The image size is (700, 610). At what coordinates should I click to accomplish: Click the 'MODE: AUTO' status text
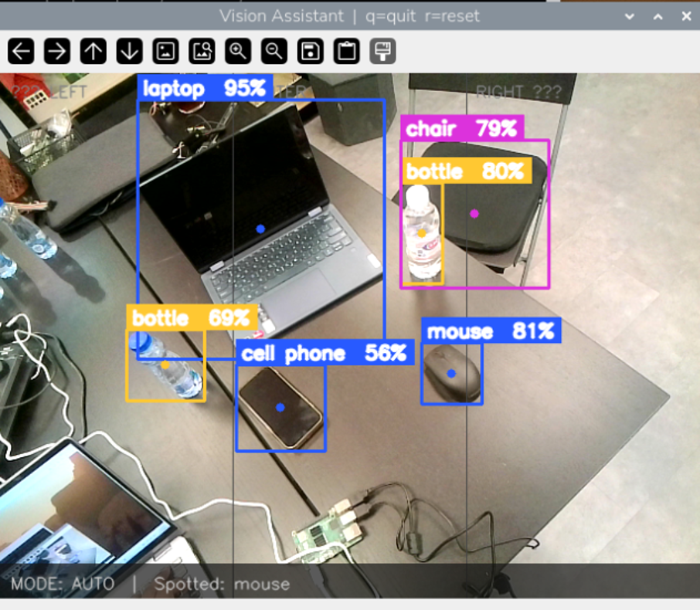[63, 584]
